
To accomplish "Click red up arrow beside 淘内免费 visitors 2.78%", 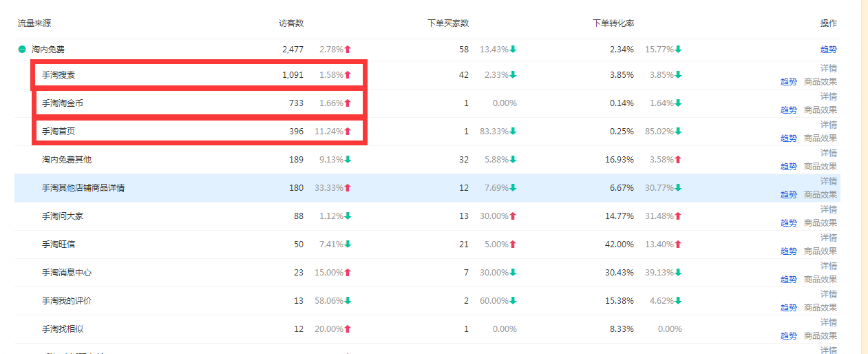I will click(348, 50).
